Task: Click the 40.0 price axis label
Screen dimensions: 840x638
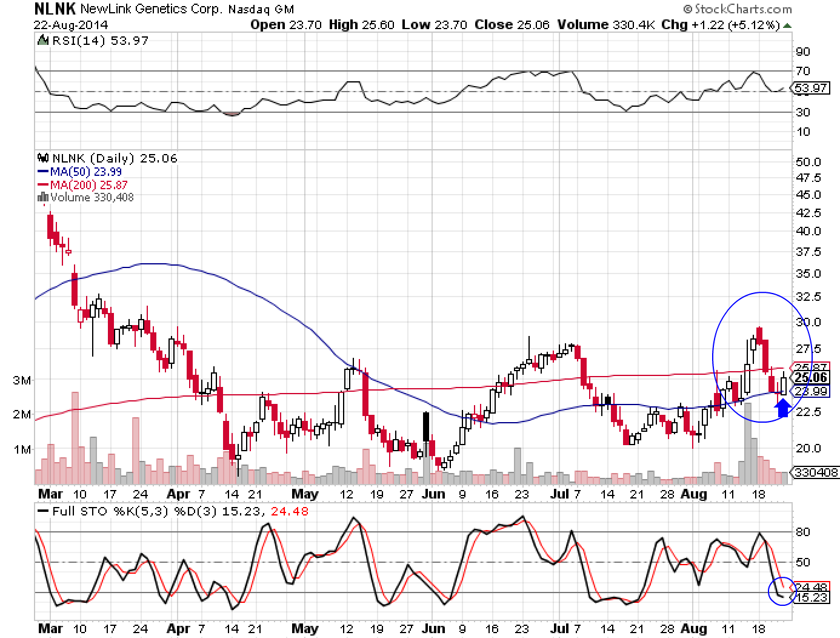Action: 808,231
